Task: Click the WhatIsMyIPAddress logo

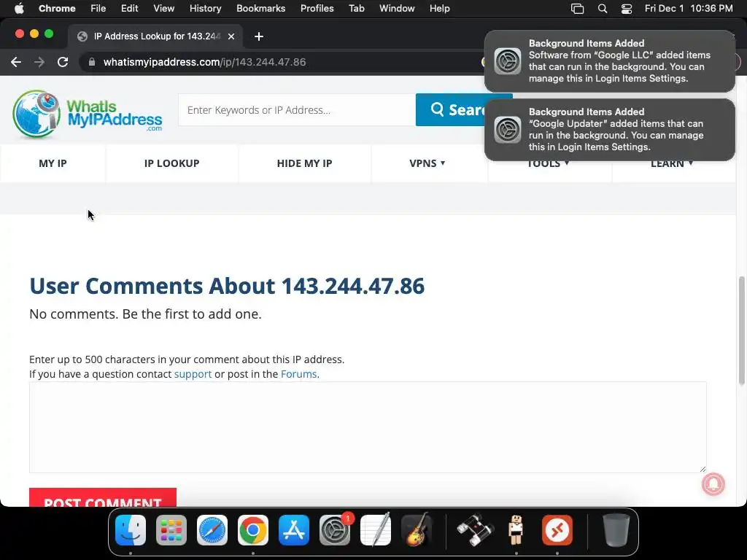Action: pos(88,114)
